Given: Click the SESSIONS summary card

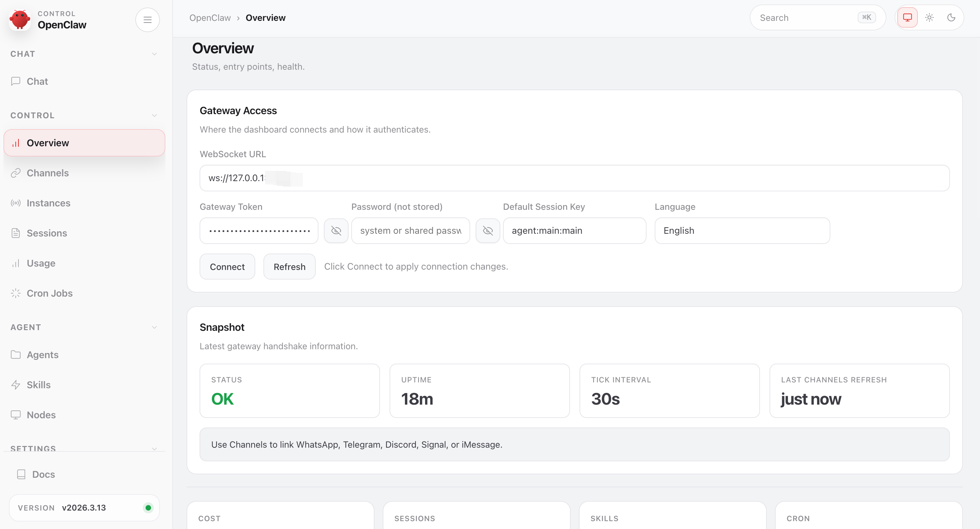Looking at the screenshot, I should pyautogui.click(x=476, y=515).
